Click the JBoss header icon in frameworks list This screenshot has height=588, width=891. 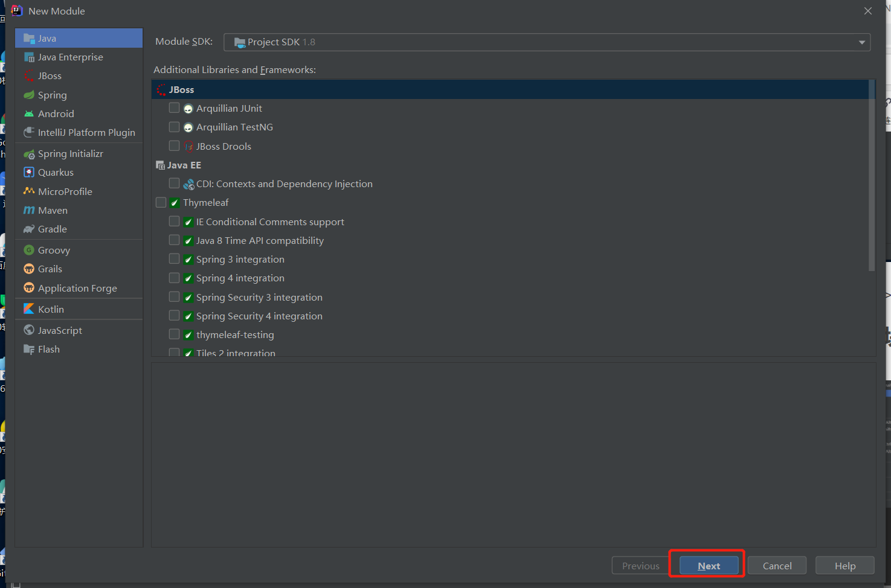161,90
